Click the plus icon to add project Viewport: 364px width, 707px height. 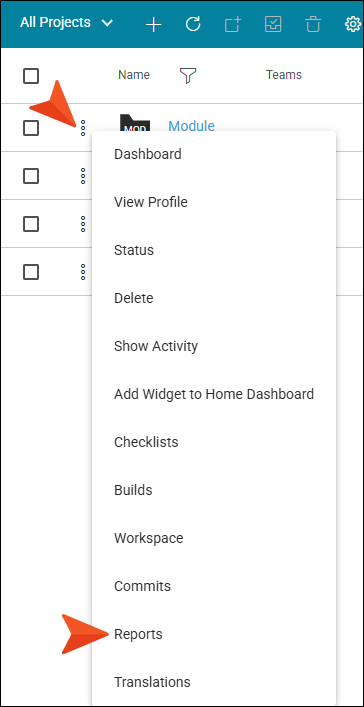coord(154,24)
